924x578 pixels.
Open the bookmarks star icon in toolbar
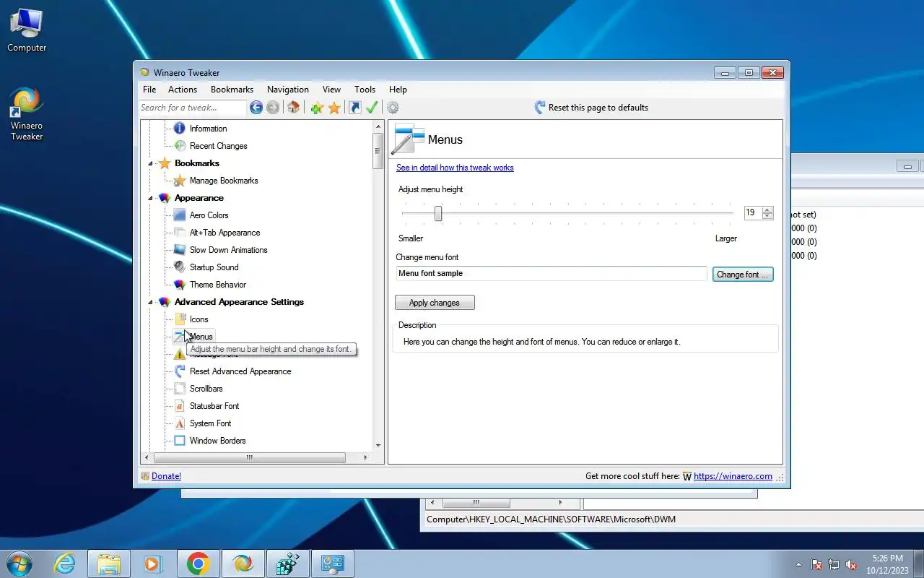(x=334, y=108)
